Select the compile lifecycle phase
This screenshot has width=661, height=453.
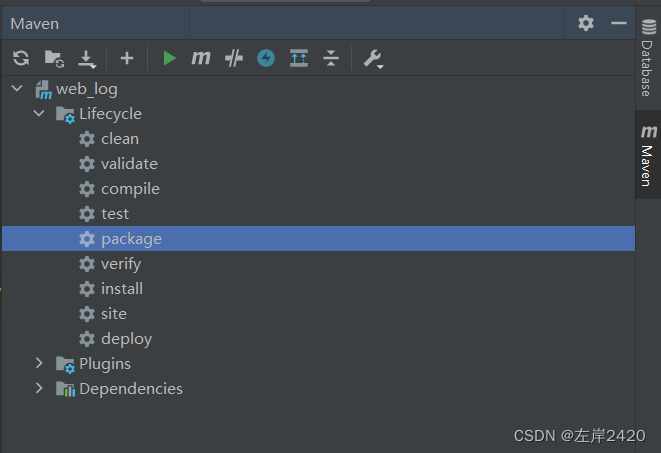coord(318,189)
